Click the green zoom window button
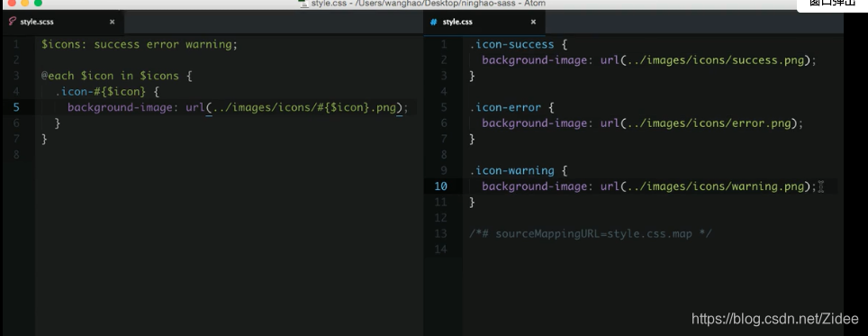868x336 pixels. (38, 3)
